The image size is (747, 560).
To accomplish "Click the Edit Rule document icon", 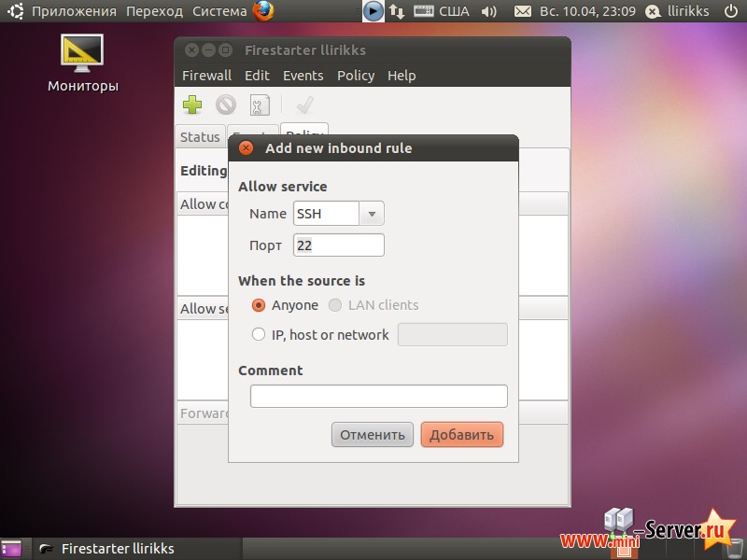I will coord(260,105).
